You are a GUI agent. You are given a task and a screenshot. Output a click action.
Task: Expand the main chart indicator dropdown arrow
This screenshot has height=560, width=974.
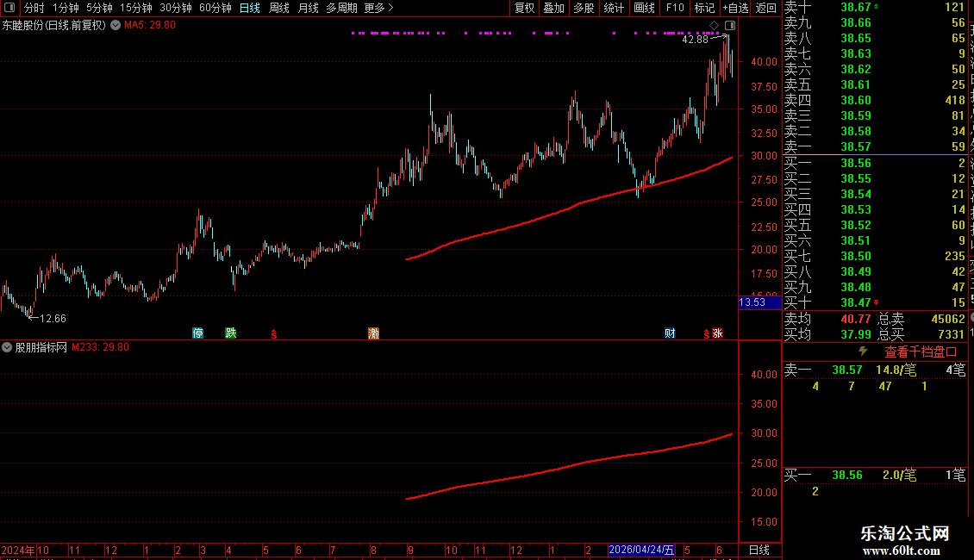pyautogui.click(x=116, y=26)
